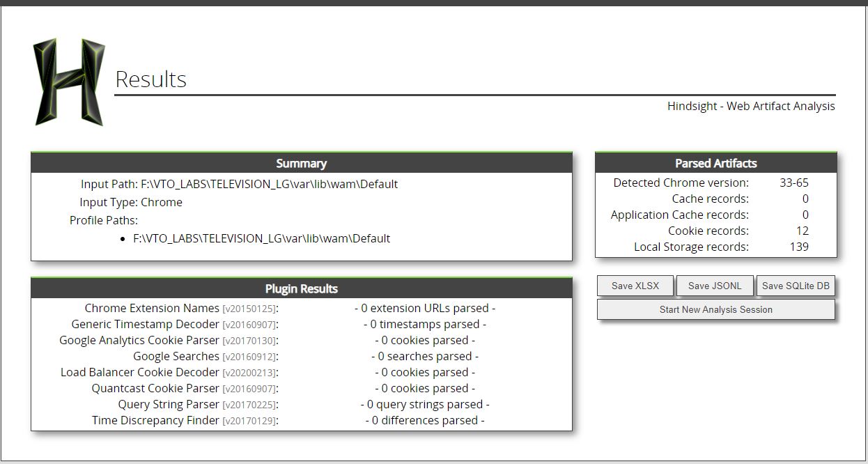The image size is (868, 464).
Task: Click the Local Storage records count 139
Action: coord(798,247)
